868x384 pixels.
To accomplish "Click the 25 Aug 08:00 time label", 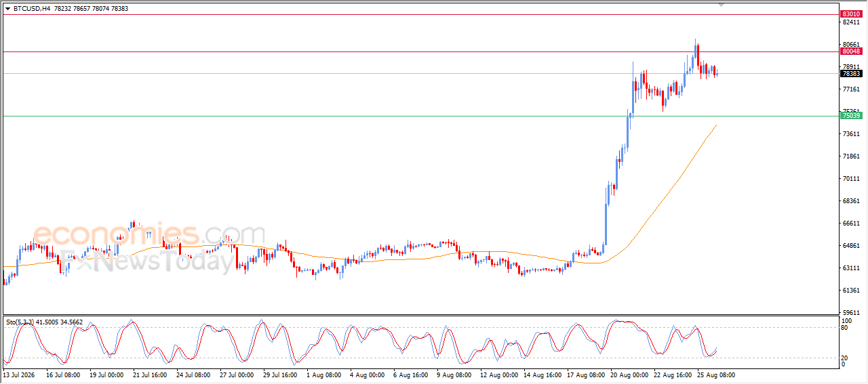I will (x=717, y=375).
